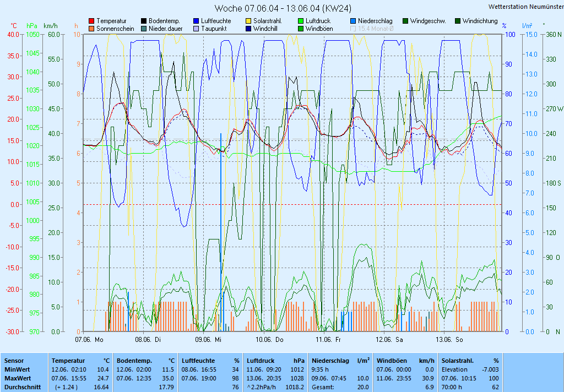
Task: Select the Windchill legend label
Action: [265, 29]
